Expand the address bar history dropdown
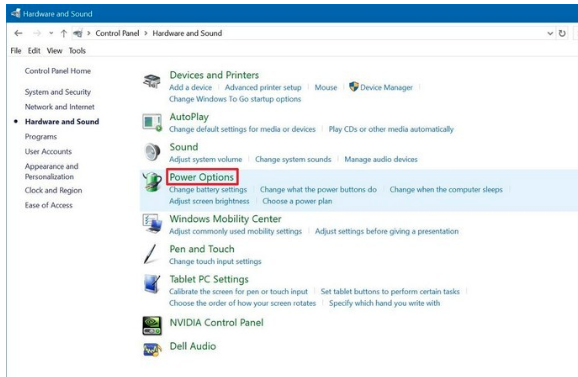 550,34
